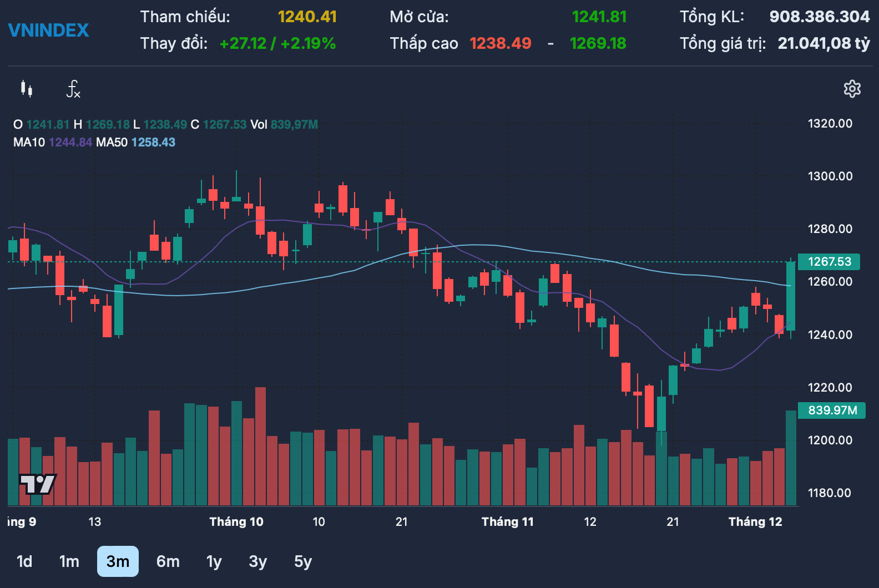Viewport: 879px width, 588px height.
Task: Switch to 3y time range
Action: coord(258,561)
